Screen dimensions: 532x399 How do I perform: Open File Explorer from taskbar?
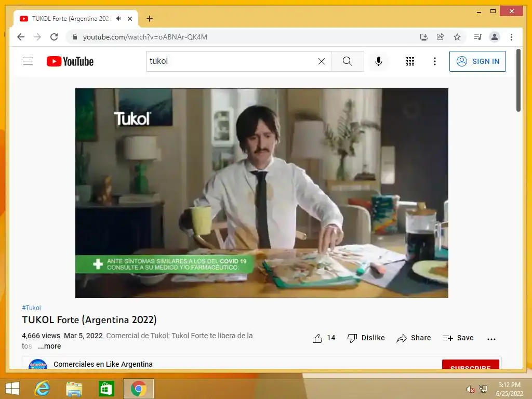(74, 389)
